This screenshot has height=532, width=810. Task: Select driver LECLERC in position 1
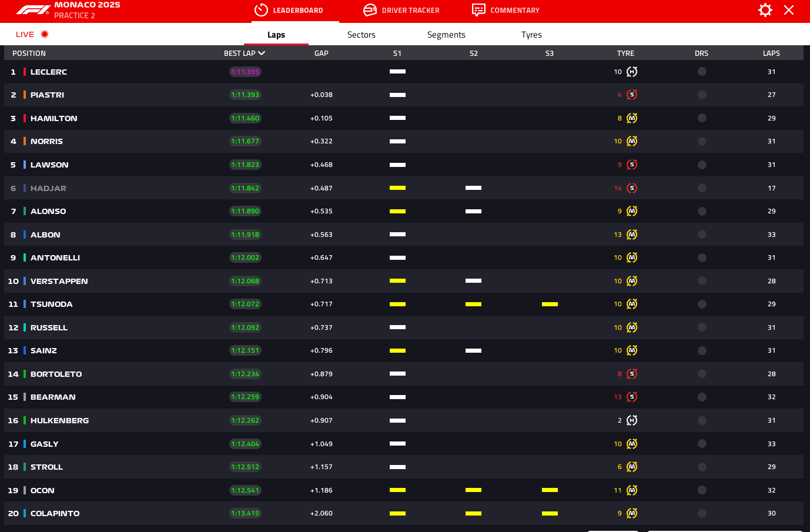(x=49, y=72)
